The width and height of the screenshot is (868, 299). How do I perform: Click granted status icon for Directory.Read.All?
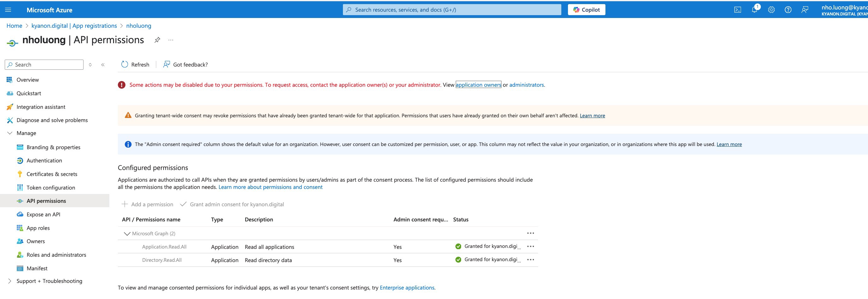(458, 260)
